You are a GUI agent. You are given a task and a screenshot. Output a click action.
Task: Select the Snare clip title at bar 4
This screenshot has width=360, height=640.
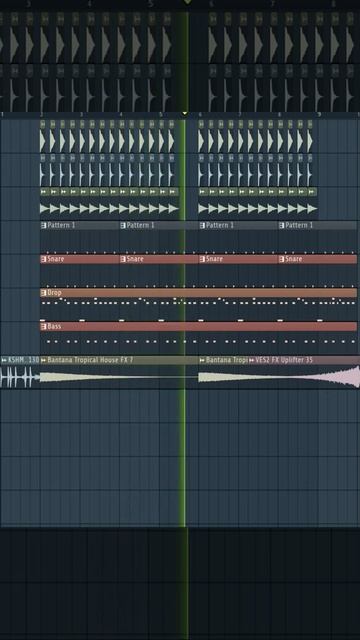pos(135,259)
